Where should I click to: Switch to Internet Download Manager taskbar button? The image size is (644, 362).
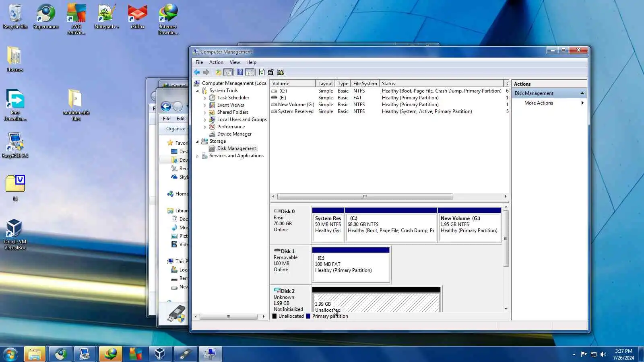(x=111, y=354)
